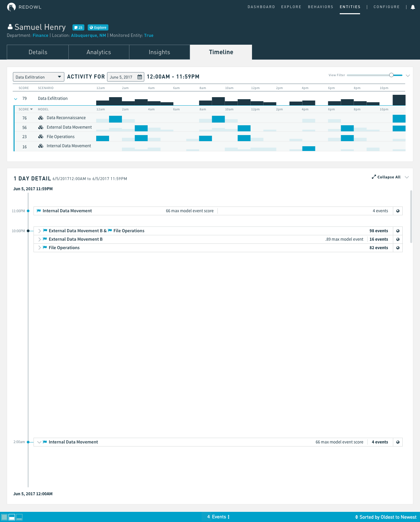
Task: Open the Dashboard menu
Action: 261,7
